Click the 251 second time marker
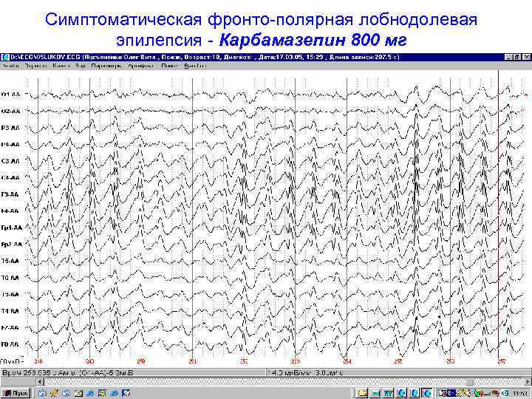 (193, 361)
